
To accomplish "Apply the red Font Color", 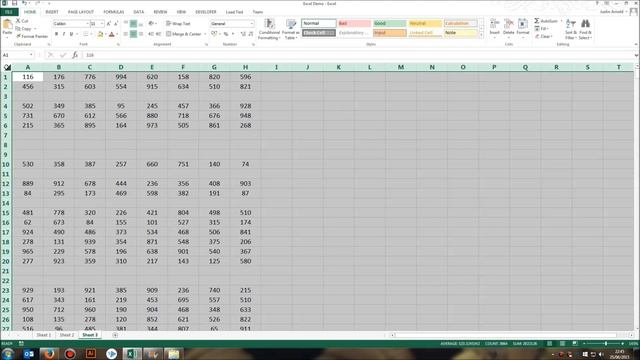I will (111, 34).
